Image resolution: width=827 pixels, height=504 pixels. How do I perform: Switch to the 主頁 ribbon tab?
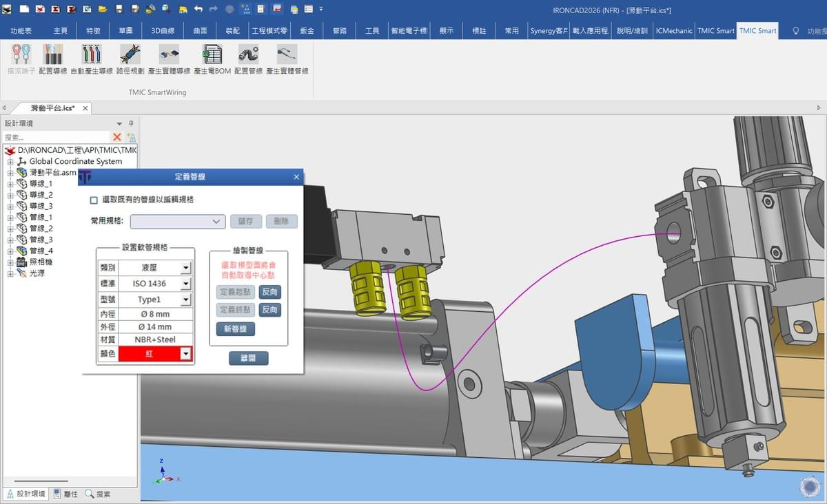click(x=61, y=31)
